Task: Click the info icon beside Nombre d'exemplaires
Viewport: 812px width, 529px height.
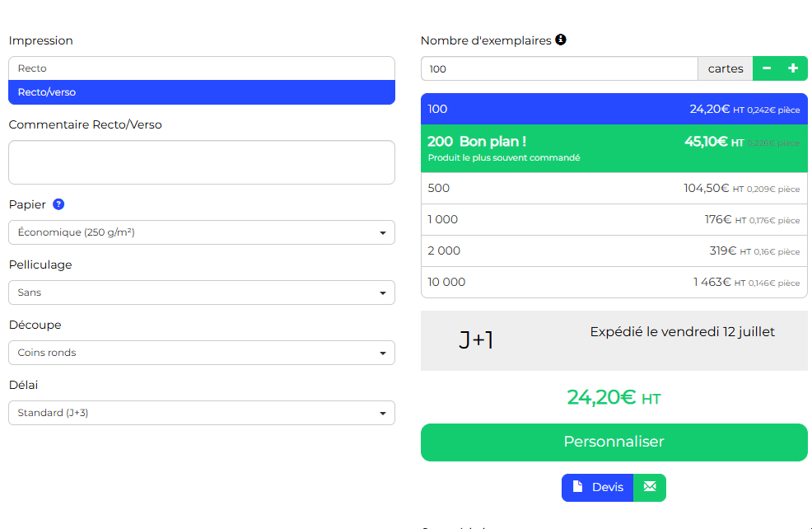Action: coord(561,40)
